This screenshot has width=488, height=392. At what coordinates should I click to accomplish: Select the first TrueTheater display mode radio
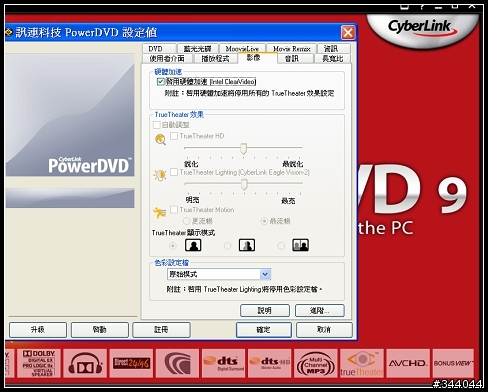173,246
